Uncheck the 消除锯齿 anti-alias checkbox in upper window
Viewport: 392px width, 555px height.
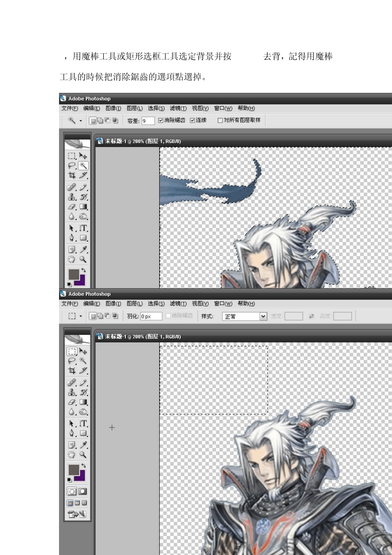pos(161,121)
